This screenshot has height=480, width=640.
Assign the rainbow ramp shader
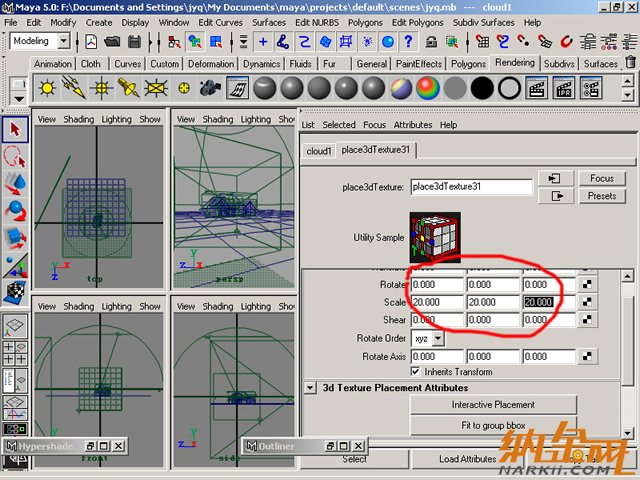pos(427,88)
